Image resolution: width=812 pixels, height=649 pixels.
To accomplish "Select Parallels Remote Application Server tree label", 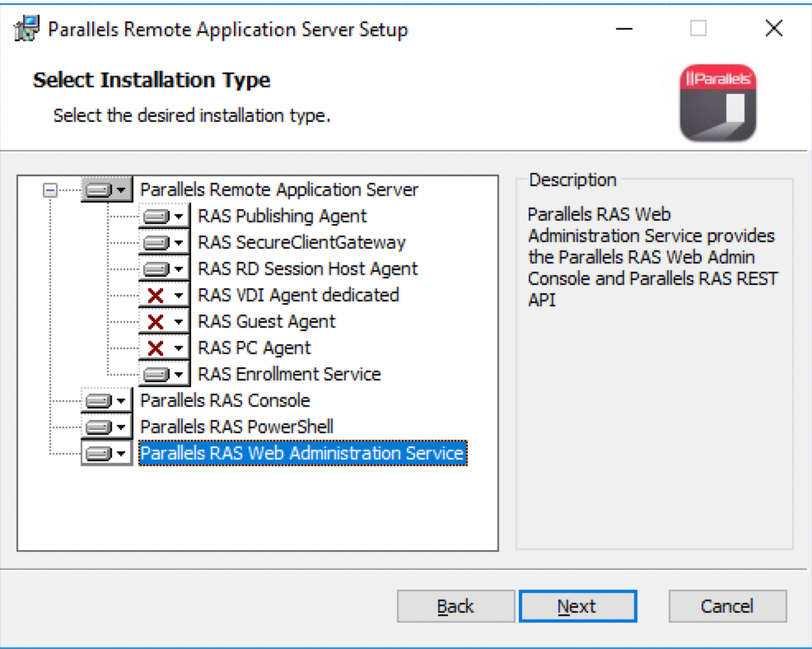I will (279, 189).
